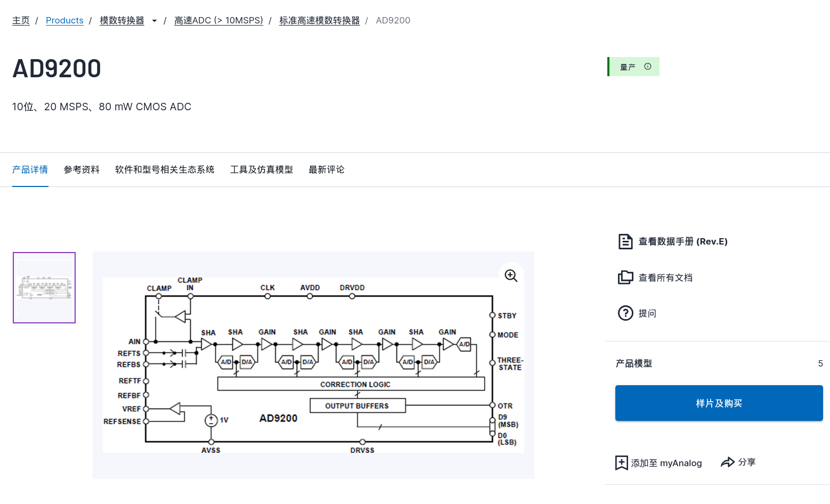Click the 查看所有文档 stacked documents icon
This screenshot has height=504, width=830.
(x=625, y=278)
